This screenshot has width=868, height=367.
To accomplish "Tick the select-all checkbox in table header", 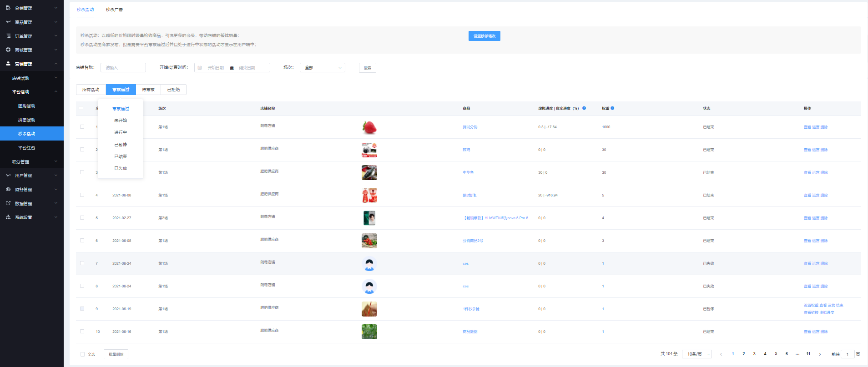I will tap(81, 108).
